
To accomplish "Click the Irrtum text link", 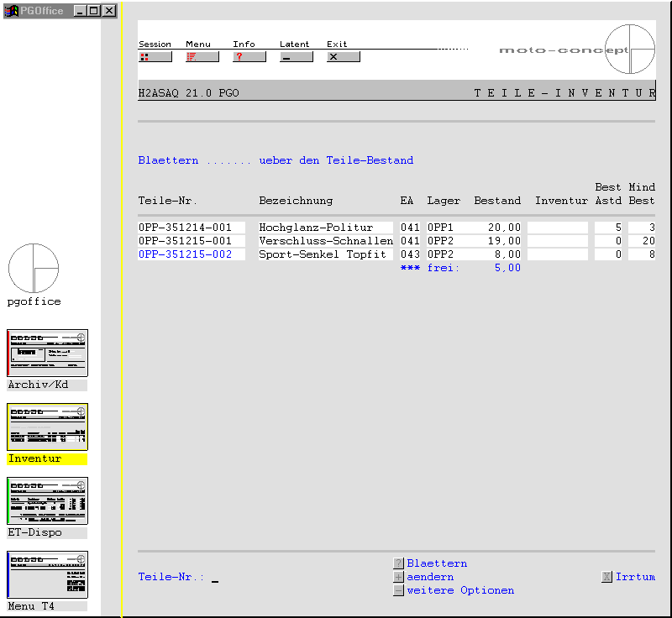I will click(x=635, y=578).
